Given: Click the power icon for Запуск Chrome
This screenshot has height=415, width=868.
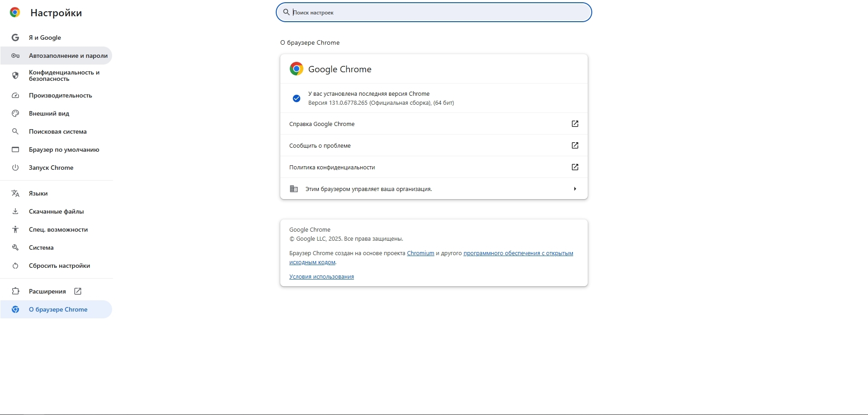Looking at the screenshot, I should [x=15, y=168].
